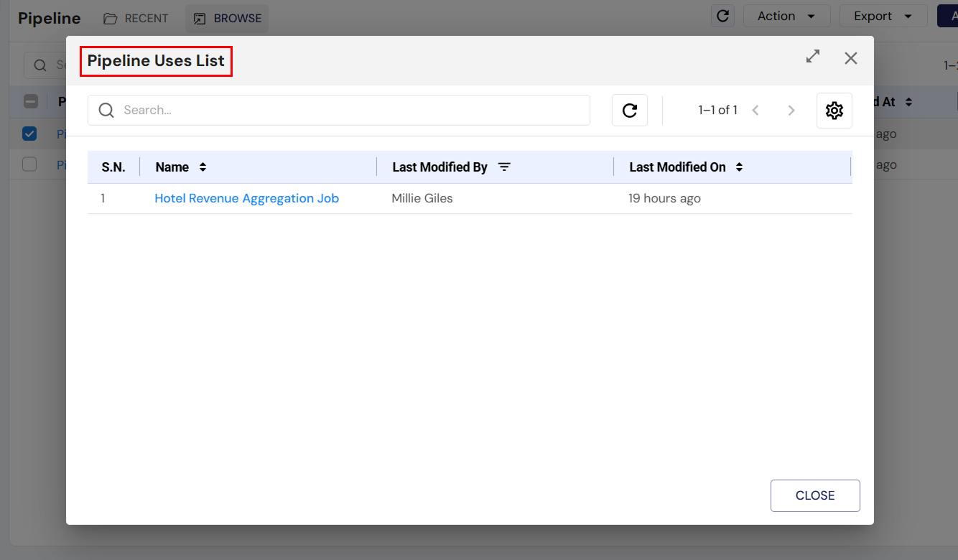958x560 pixels.
Task: Open the Hotel Revenue Aggregation Job link
Action: click(247, 198)
